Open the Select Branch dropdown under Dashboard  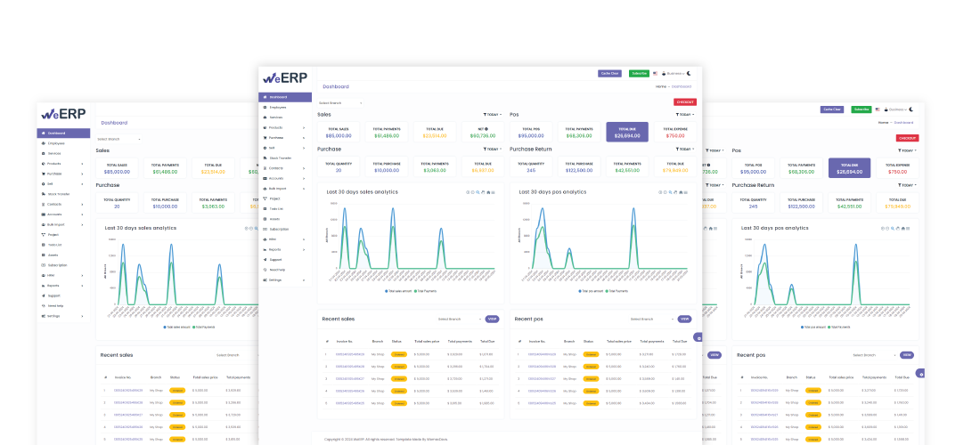[x=340, y=103]
